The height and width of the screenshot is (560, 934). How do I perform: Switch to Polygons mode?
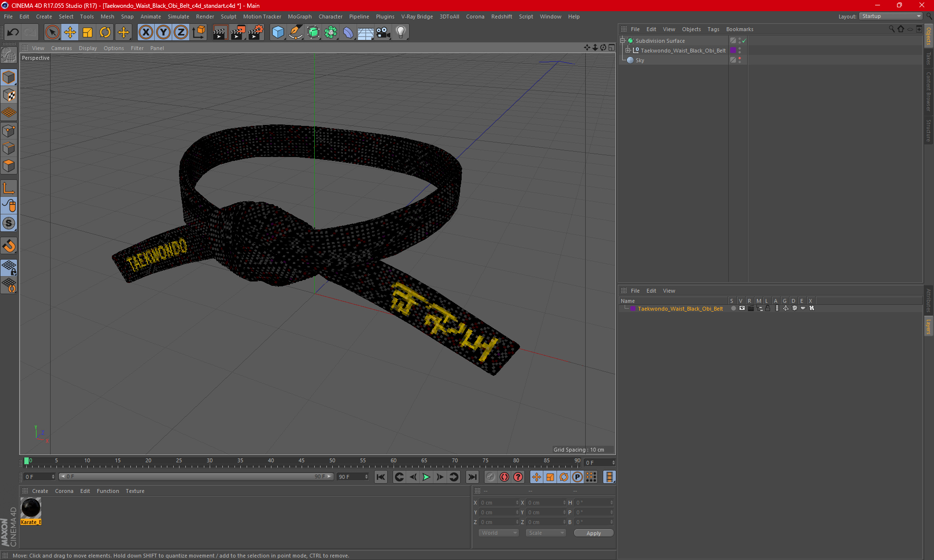coord(9,166)
